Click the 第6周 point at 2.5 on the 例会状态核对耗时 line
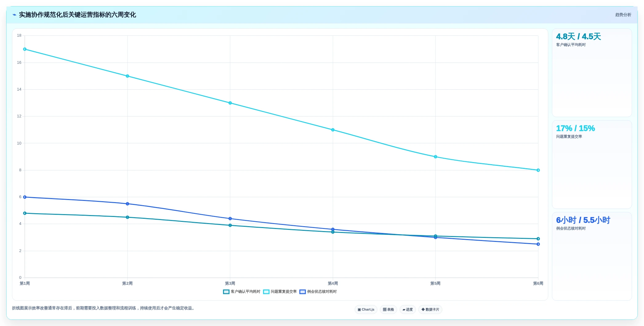The height and width of the screenshot is (326, 644). coord(538,244)
